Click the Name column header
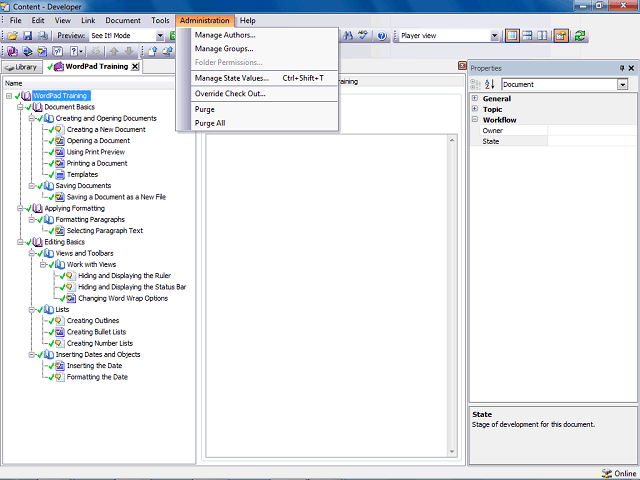This screenshot has width=640, height=480. pyautogui.click(x=89, y=83)
